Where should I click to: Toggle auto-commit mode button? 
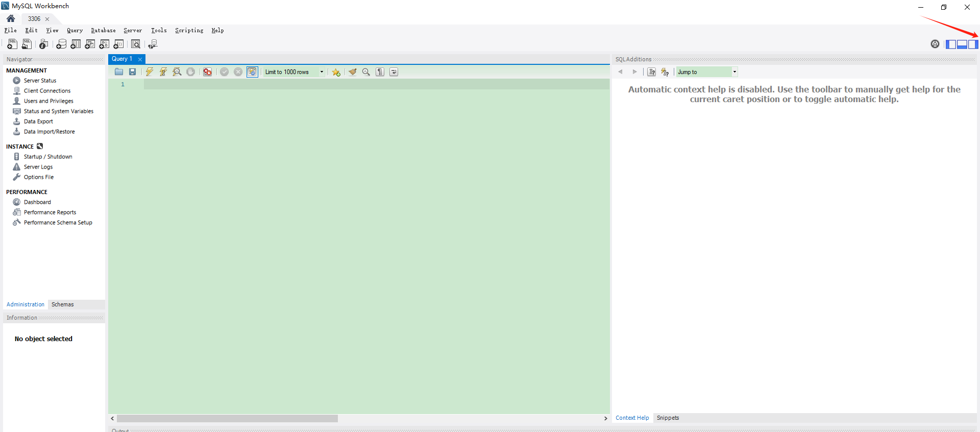click(252, 72)
